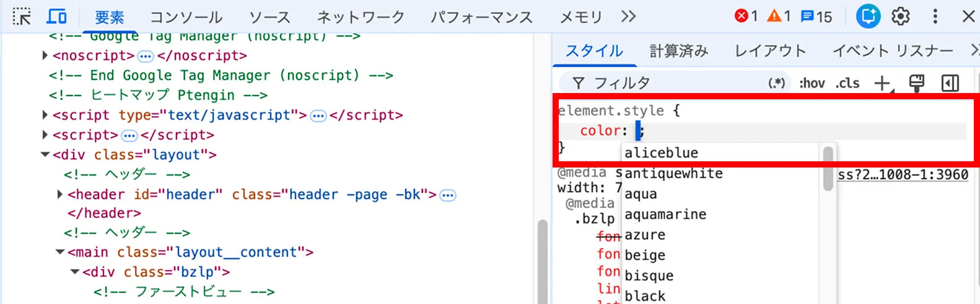980x304 pixels.
Task: Open the 要素 tab
Action: [110, 17]
